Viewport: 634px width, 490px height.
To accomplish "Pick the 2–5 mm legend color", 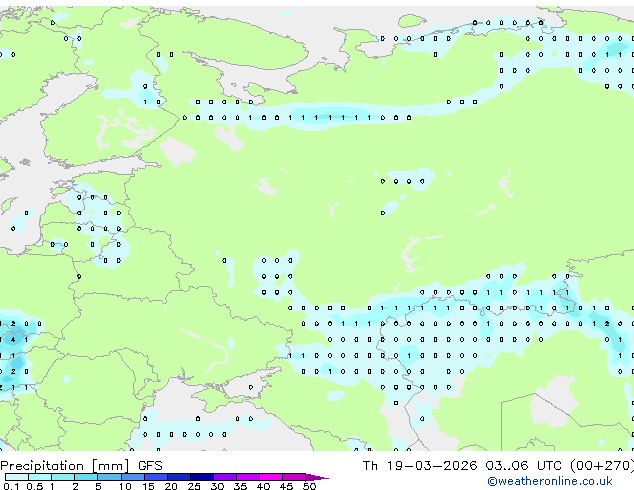I will coord(86,477).
